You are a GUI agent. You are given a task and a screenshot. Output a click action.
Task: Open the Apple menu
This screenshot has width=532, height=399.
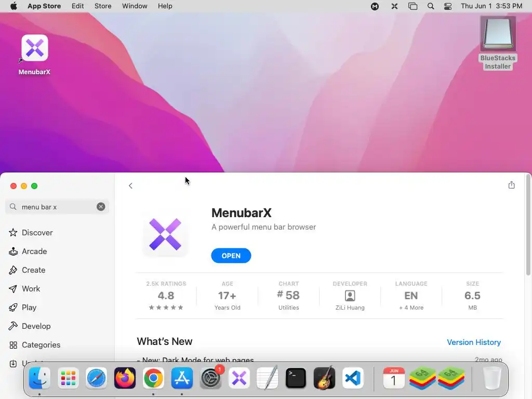click(14, 6)
